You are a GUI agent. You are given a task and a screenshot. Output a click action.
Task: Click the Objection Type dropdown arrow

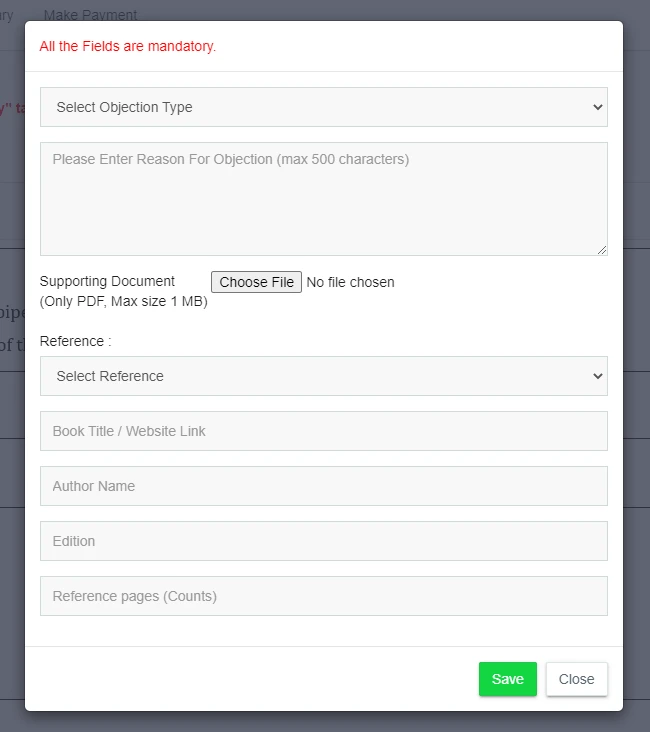(x=597, y=107)
